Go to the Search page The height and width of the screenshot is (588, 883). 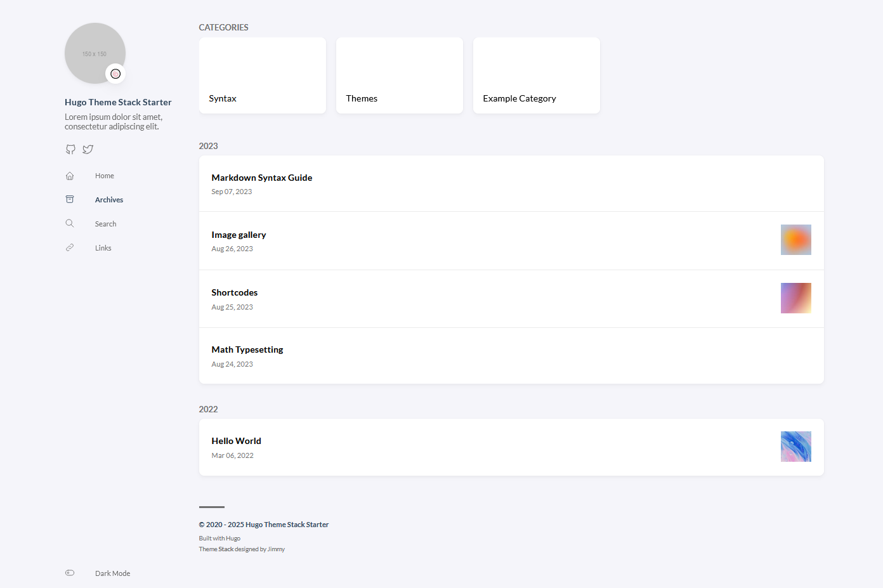coord(105,223)
